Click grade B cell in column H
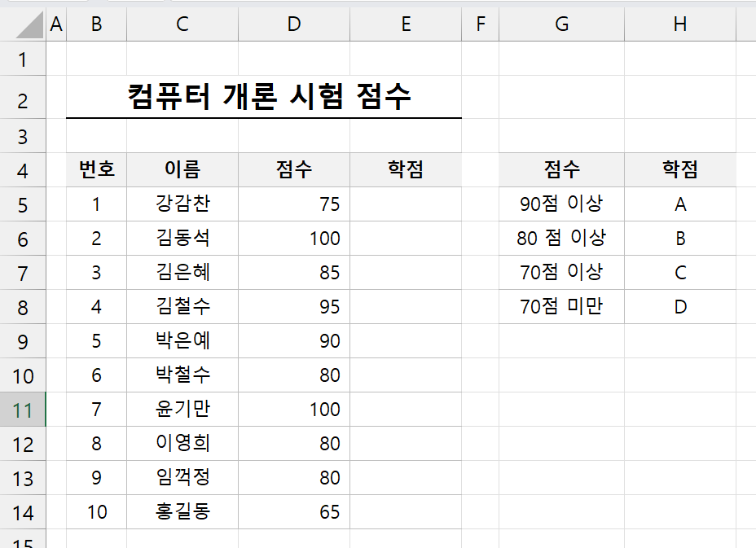The image size is (756, 548). pyautogui.click(x=680, y=238)
